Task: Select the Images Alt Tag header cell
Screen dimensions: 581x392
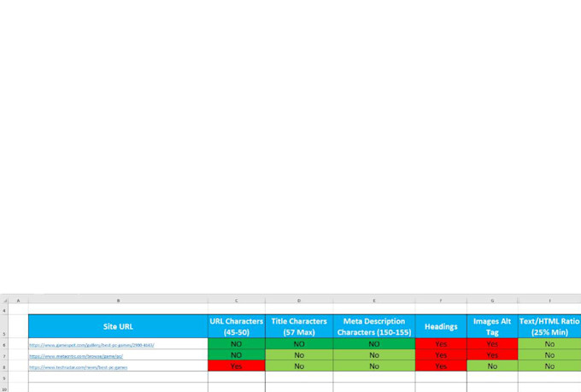Action: click(492, 326)
